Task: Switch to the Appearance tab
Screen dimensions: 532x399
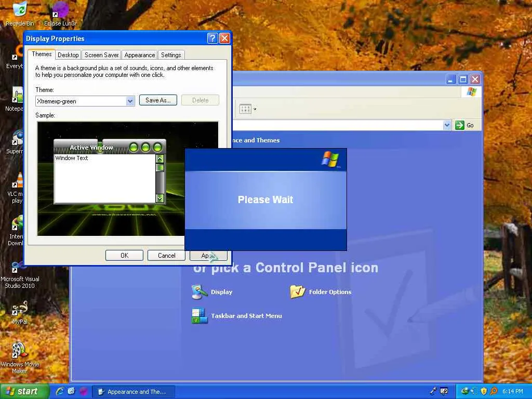Action: [139, 55]
